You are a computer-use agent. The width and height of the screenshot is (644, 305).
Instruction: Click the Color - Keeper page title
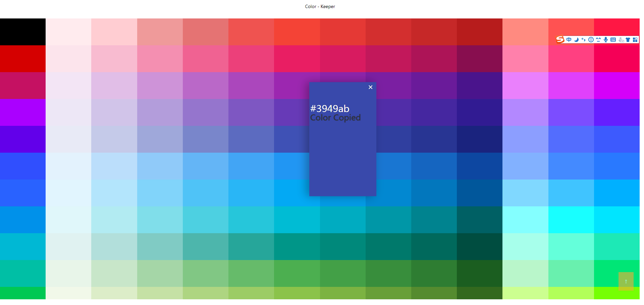(x=320, y=6)
